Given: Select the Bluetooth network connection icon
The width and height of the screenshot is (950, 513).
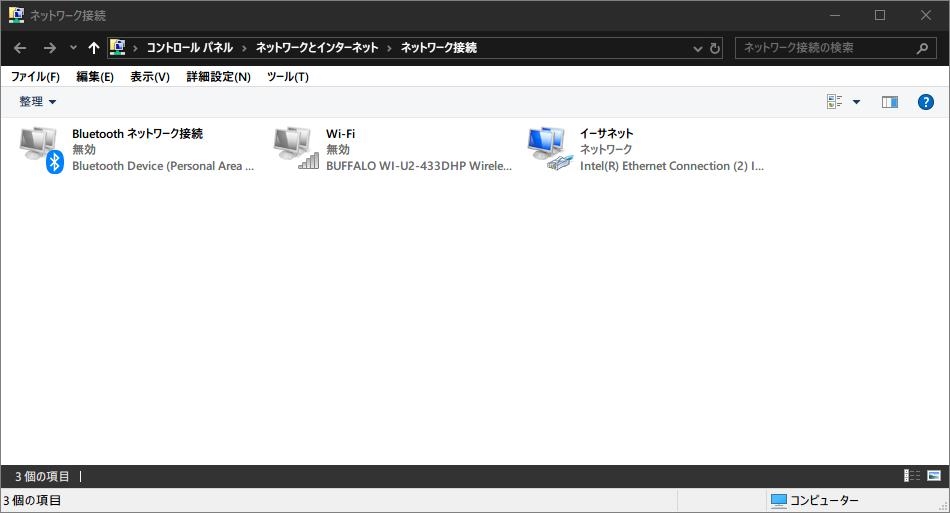Looking at the screenshot, I should pyautogui.click(x=41, y=150).
